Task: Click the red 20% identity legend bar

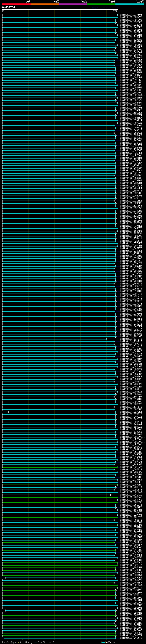Action: (x=16, y=4)
